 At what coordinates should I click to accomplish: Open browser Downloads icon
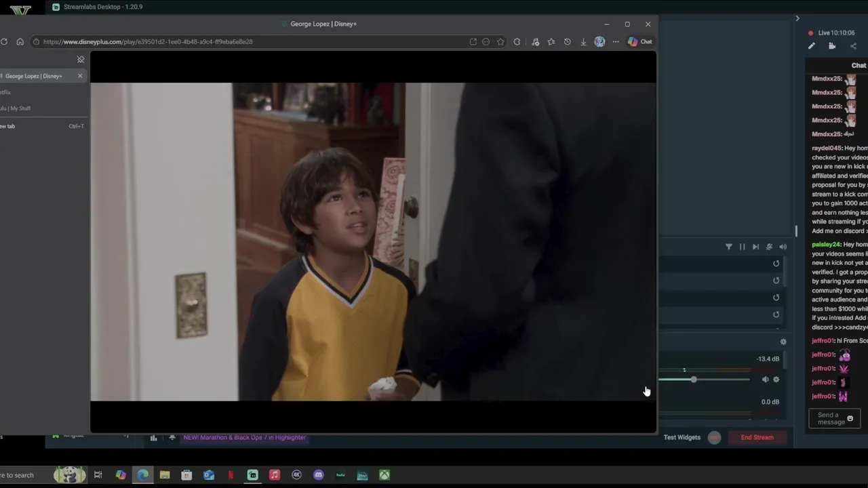pyautogui.click(x=583, y=41)
